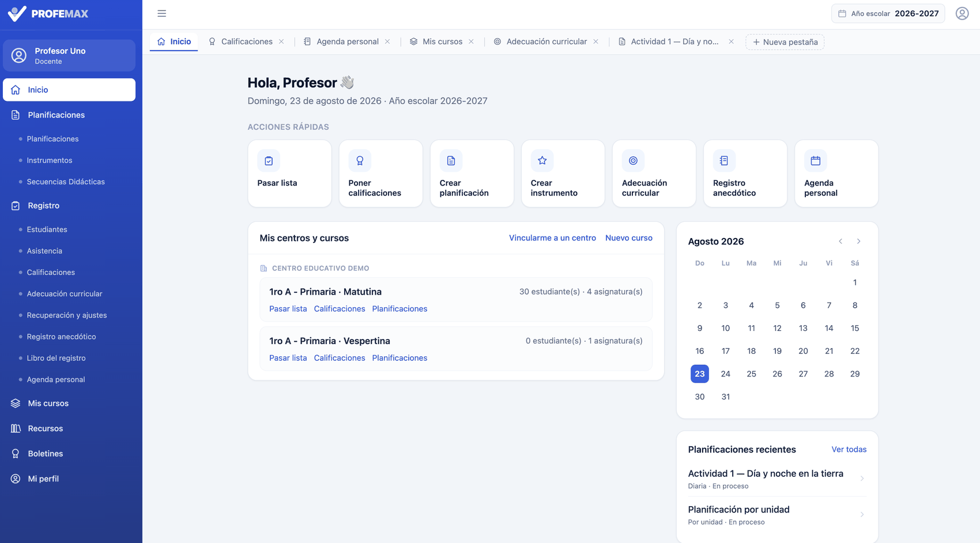This screenshot has height=543, width=980.
Task: Close the Actividad 1 tab
Action: coord(731,42)
